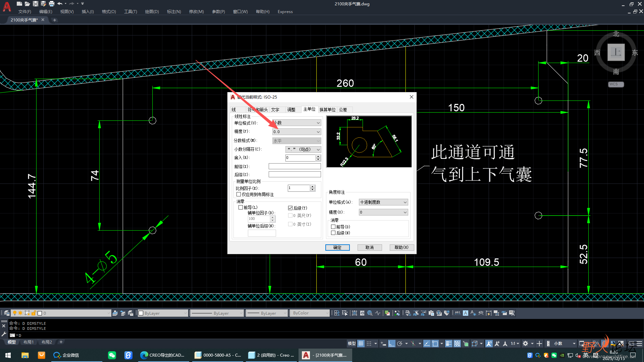Click the prefix (前缀) input field
This screenshot has height=362, width=644.
tap(294, 167)
